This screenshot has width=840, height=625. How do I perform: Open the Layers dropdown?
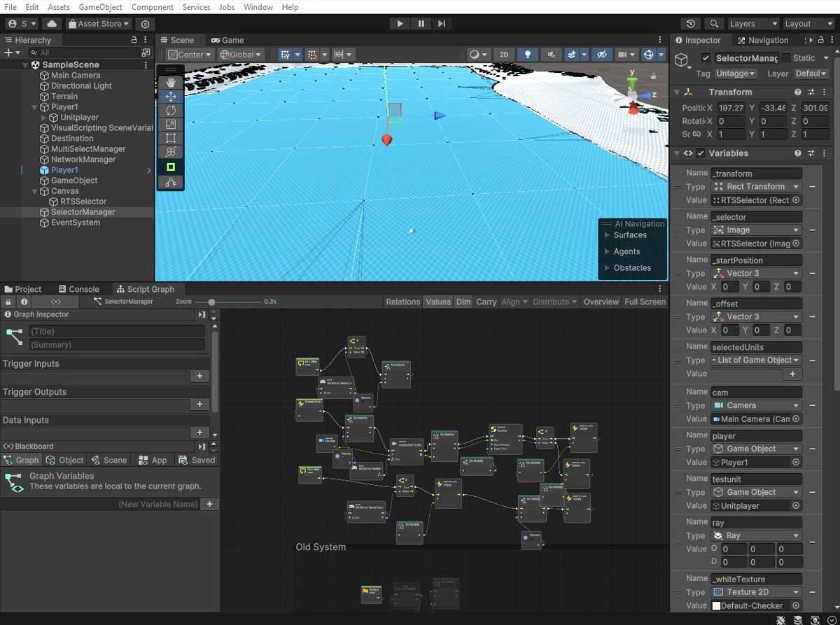752,24
